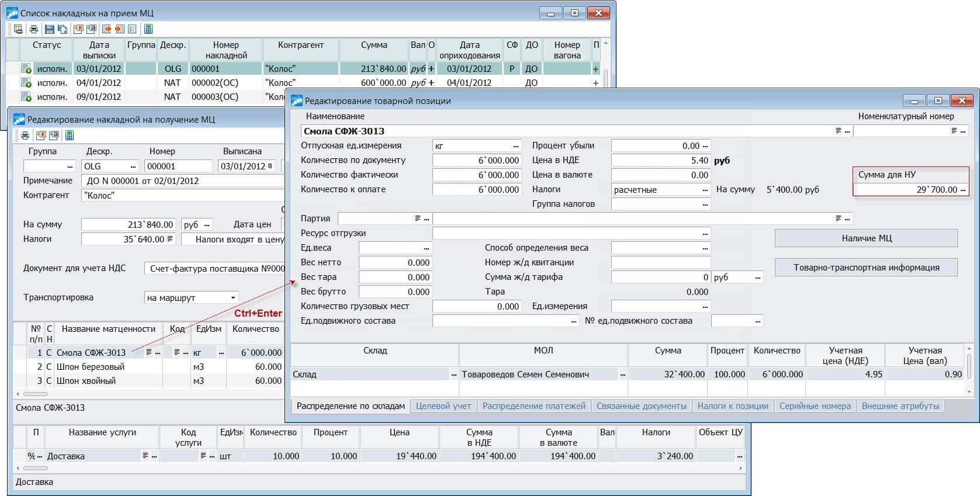Click 'a' tag icon in invoice editing toolbar
This screenshot has height=496, width=980.
(x=54, y=136)
